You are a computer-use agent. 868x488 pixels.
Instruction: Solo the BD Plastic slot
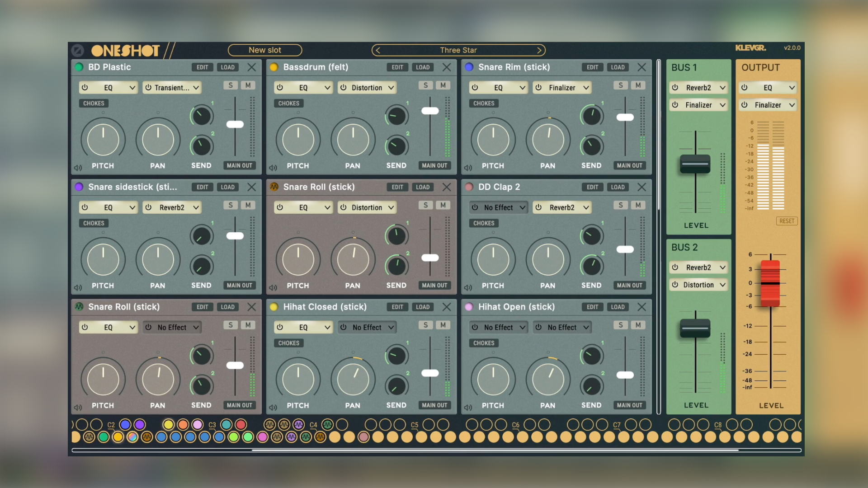tap(231, 85)
